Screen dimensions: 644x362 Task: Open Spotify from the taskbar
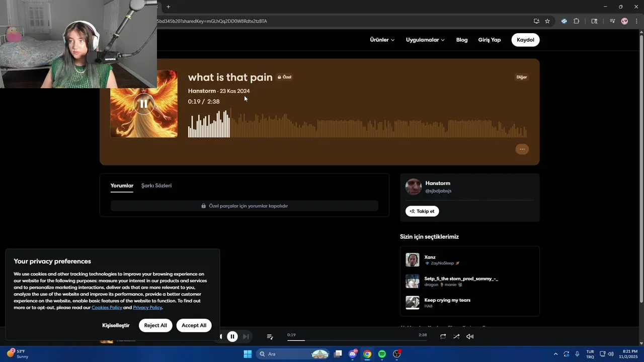click(x=382, y=354)
